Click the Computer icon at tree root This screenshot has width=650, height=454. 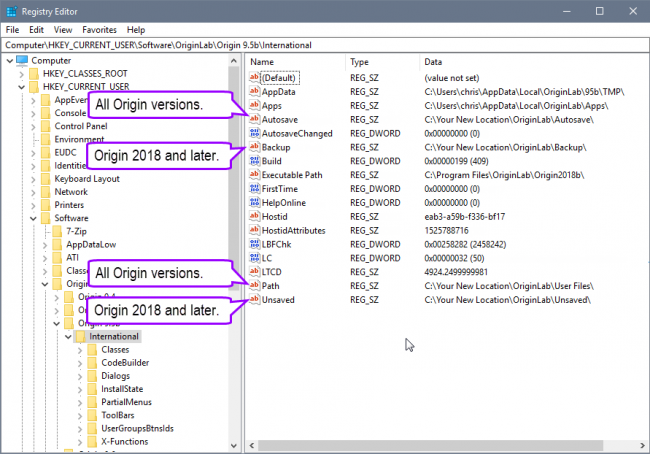click(23, 60)
